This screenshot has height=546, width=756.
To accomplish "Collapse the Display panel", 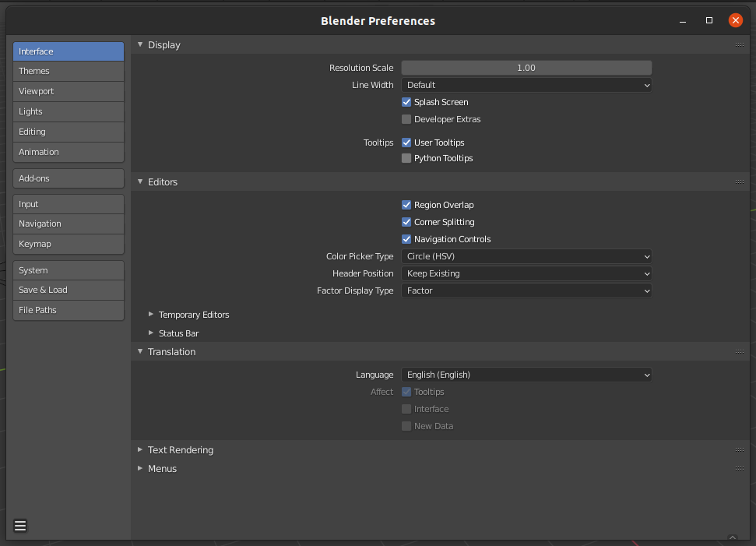I will point(140,44).
